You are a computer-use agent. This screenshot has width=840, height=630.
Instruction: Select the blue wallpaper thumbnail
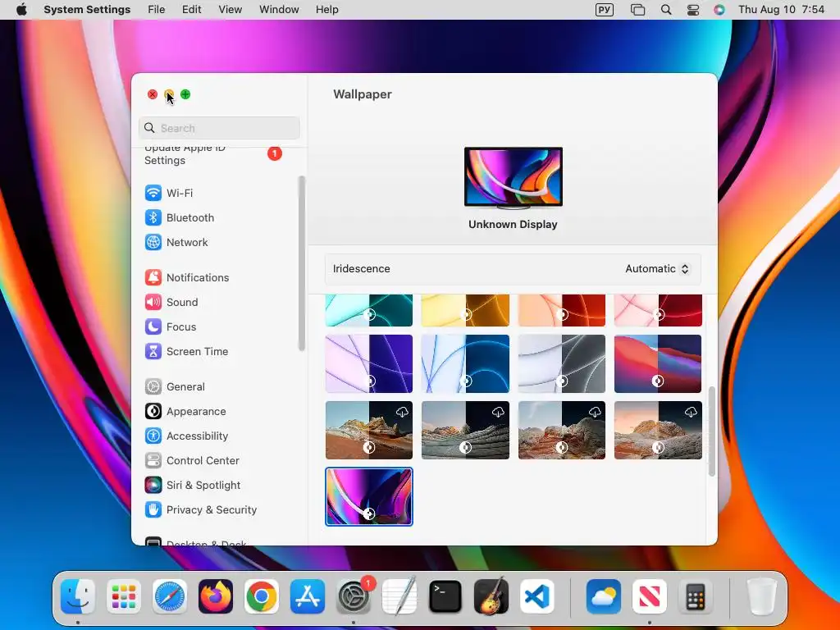click(465, 363)
